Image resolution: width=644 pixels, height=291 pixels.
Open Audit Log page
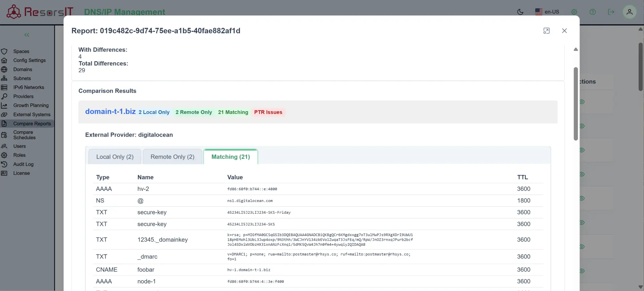(23, 164)
